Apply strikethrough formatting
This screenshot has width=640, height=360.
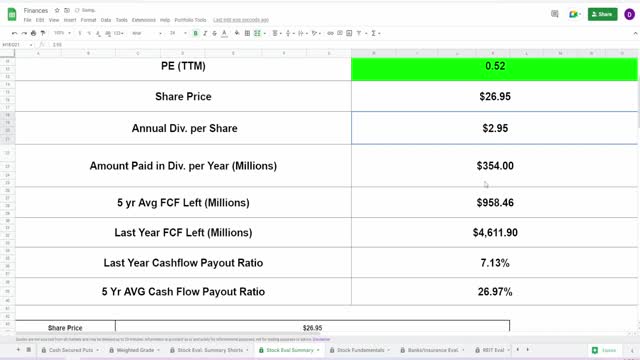(214, 33)
